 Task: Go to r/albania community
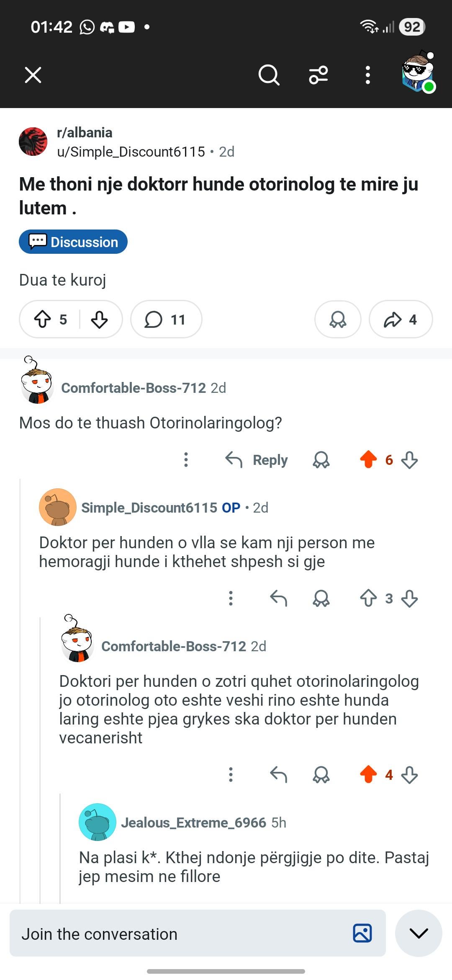coord(85,133)
